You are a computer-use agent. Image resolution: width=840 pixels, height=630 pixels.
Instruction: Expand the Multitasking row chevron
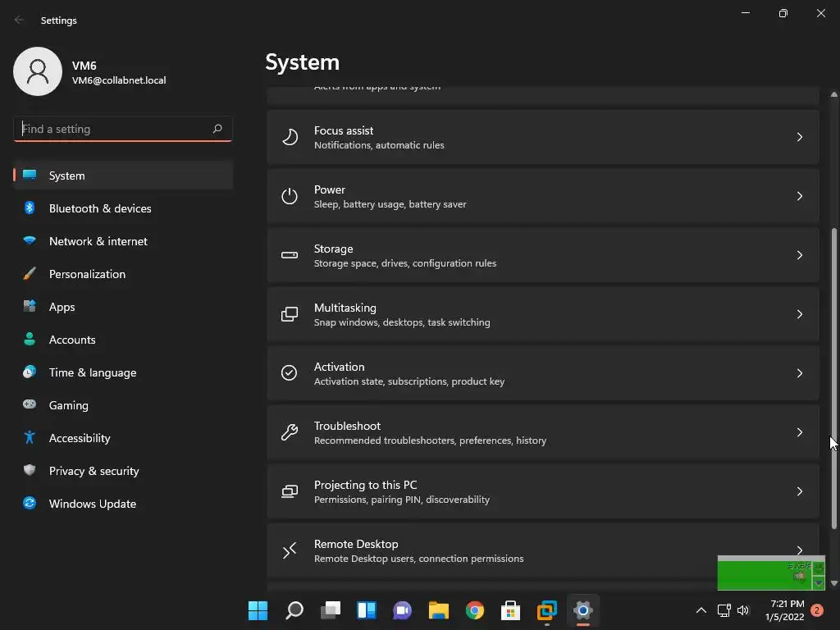[x=799, y=314]
